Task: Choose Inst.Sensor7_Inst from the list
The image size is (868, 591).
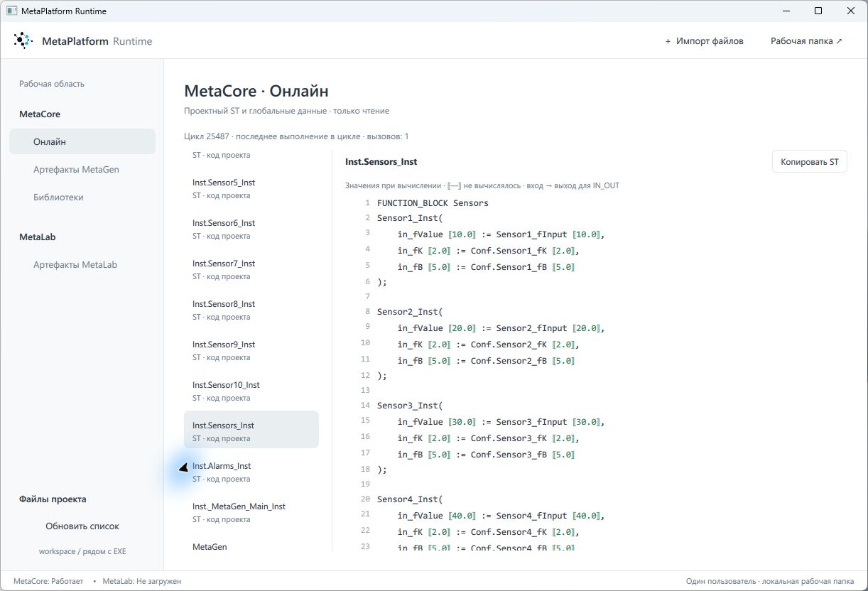Action: (x=251, y=270)
